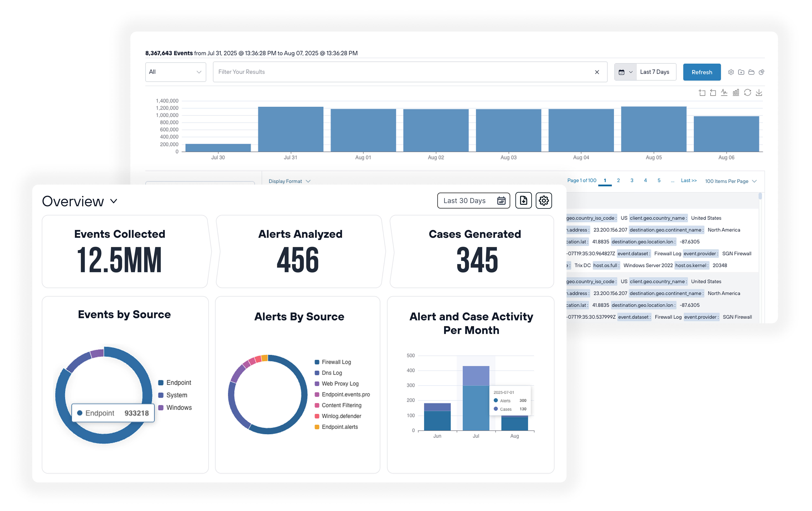Open the calendar icon in Last 30 Days
The height and width of the screenshot is (511, 812).
(x=501, y=201)
